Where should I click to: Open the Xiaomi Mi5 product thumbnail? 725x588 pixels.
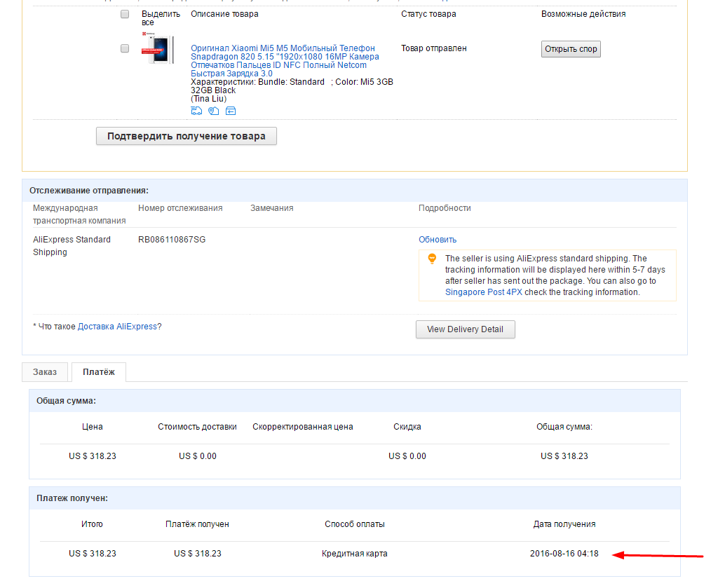(158, 48)
